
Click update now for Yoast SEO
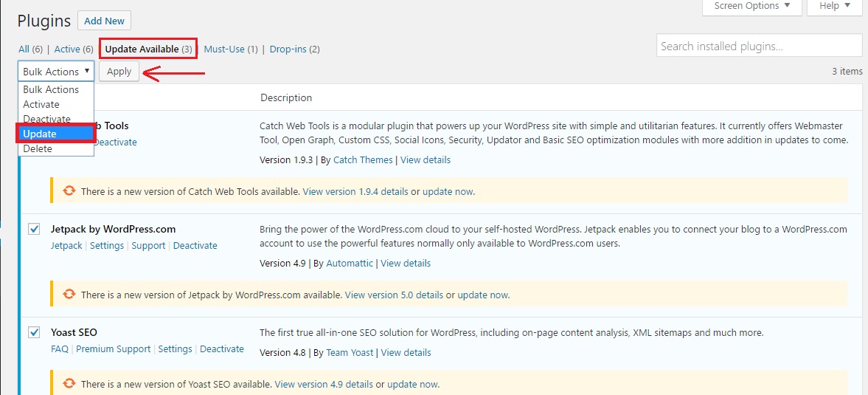tap(412, 384)
